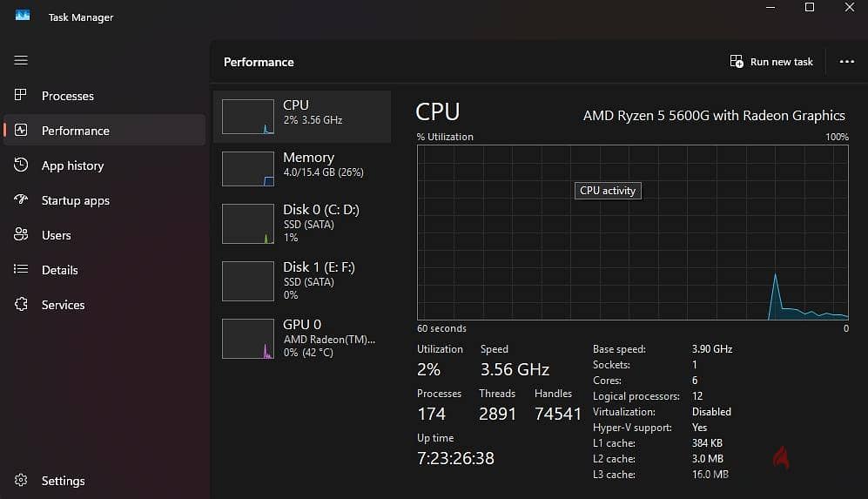
Task: Click the Details list icon
Action: (21, 269)
